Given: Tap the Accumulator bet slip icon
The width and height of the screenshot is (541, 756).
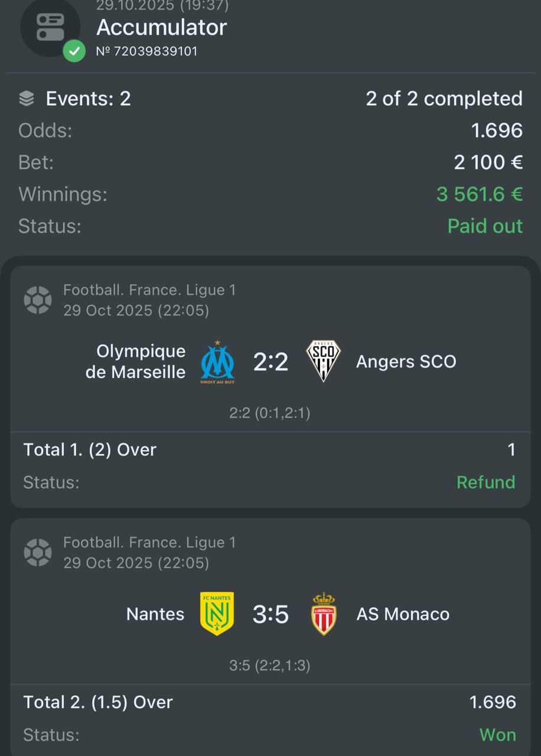Looking at the screenshot, I should point(50,27).
